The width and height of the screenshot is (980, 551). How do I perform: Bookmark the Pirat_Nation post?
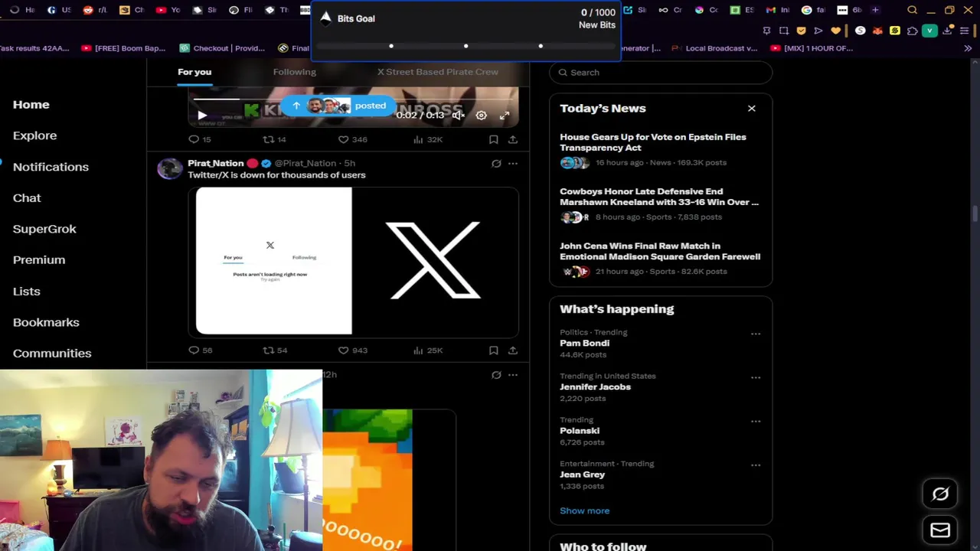click(x=494, y=350)
